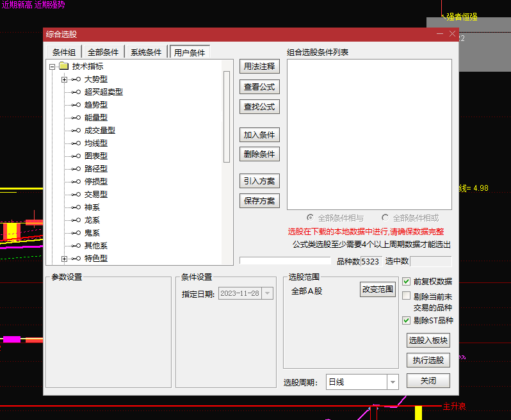Click the 查看公式 button
The width and height of the screenshot is (511, 420).
[x=259, y=87]
